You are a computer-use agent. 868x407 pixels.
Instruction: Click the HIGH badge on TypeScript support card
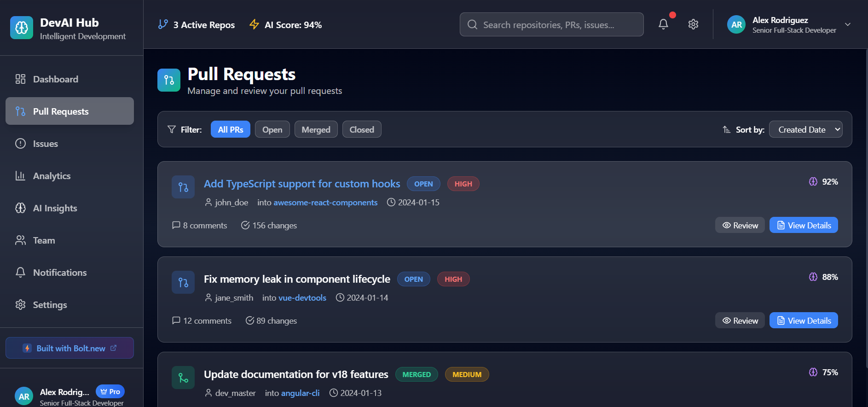(463, 184)
